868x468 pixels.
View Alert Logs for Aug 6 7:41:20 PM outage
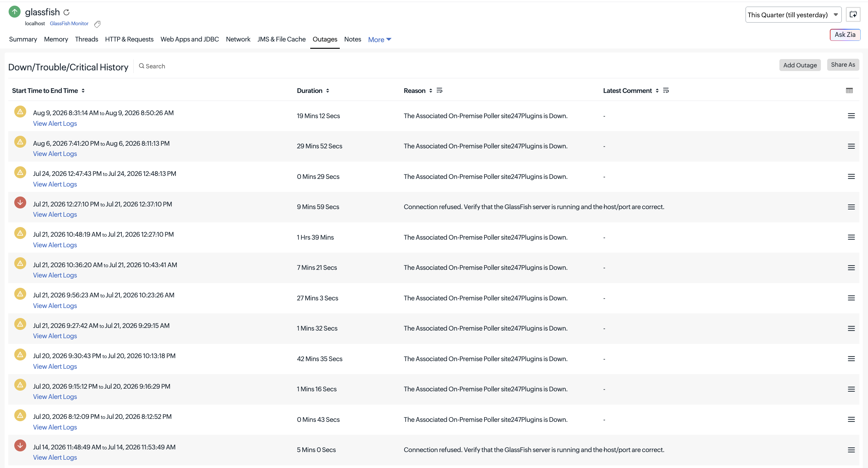pyautogui.click(x=55, y=154)
